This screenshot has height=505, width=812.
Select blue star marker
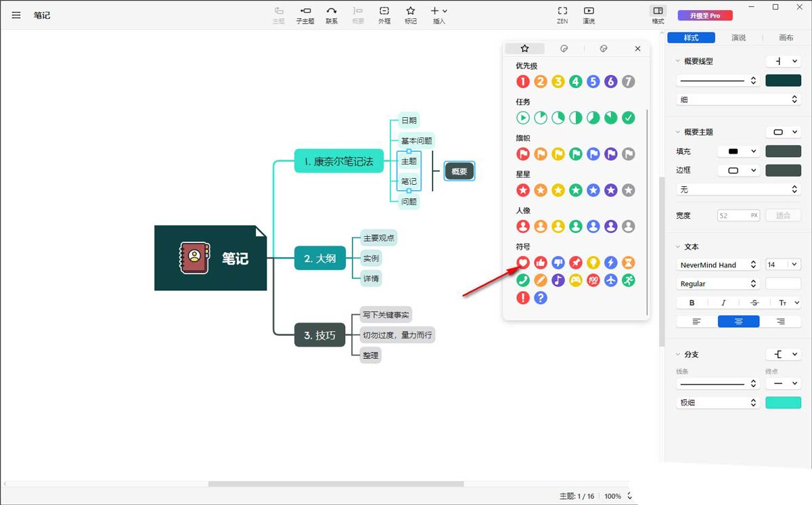[x=593, y=190]
